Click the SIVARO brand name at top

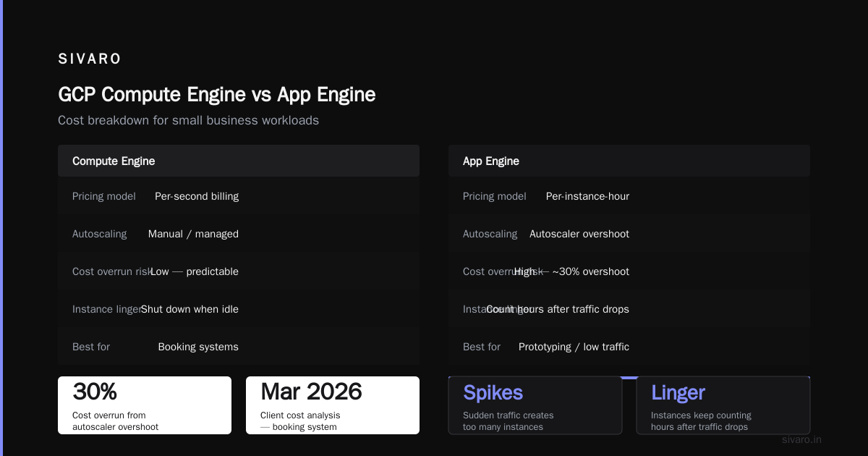point(90,59)
